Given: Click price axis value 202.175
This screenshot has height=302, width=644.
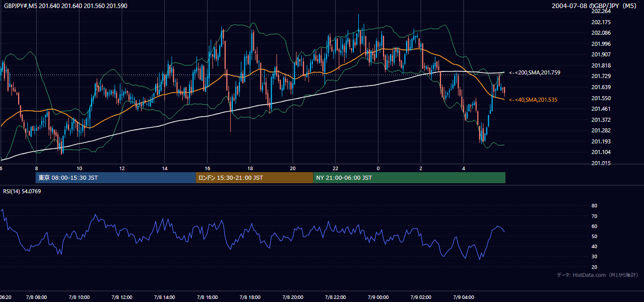Looking at the screenshot, I should [601, 22].
